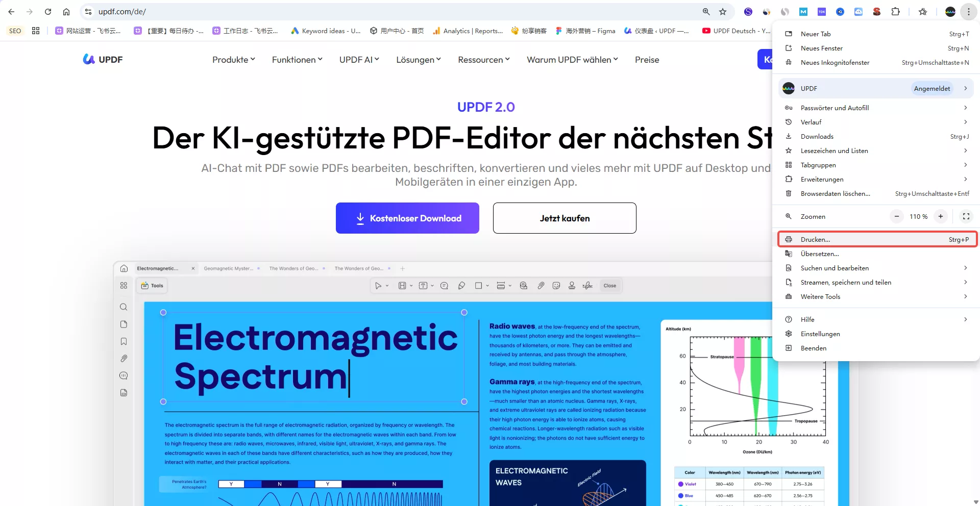Viewport: 980px width, 506px height.
Task: Select the square shape tool
Action: 478,286
